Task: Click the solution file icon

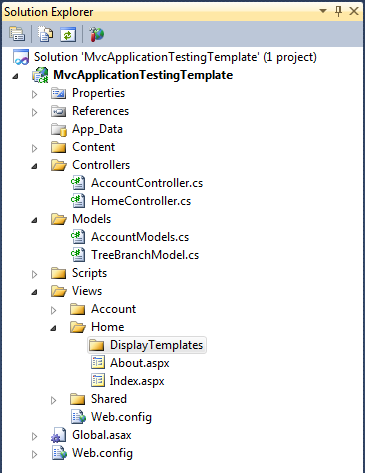Action: 21,57
